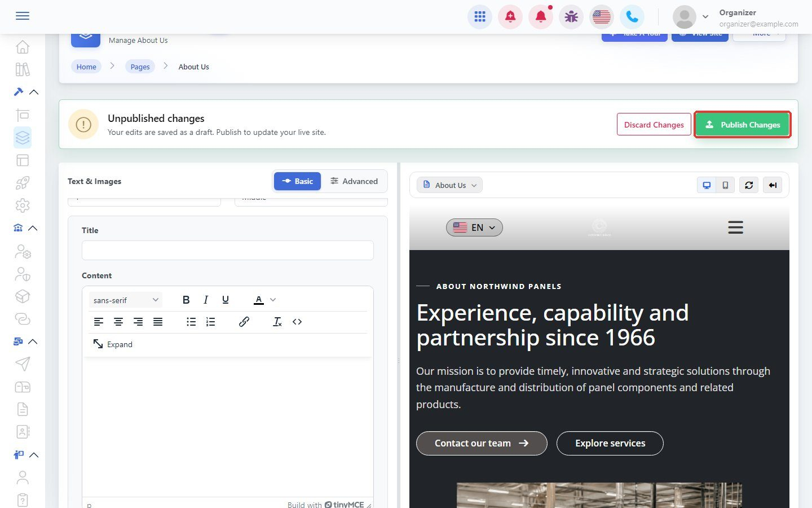Screen dimensions: 812x508
Task: Click the phone support icon
Action: pyautogui.click(x=632, y=17)
